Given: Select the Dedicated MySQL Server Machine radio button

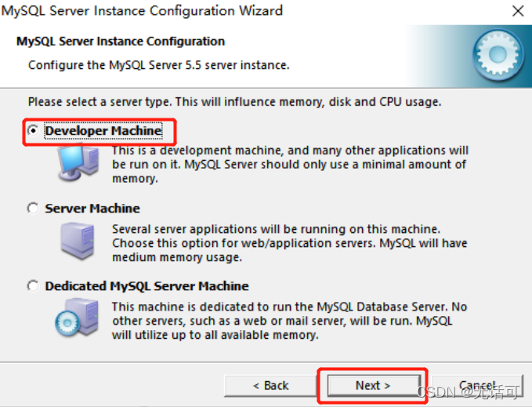Looking at the screenshot, I should point(33,285).
